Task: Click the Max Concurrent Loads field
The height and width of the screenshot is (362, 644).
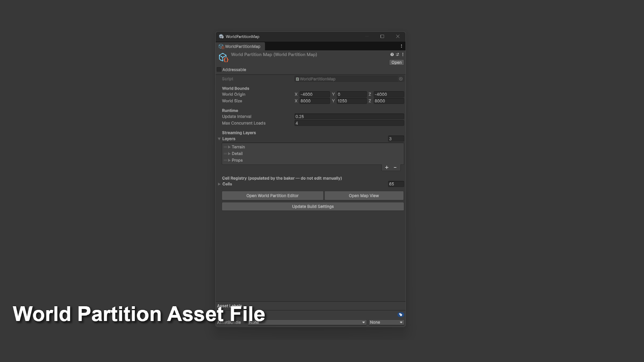Action: (x=349, y=123)
